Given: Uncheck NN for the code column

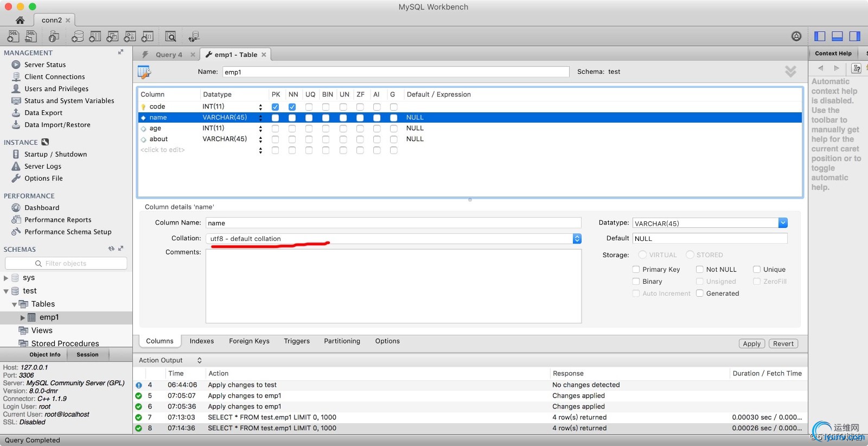Looking at the screenshot, I should pyautogui.click(x=292, y=107).
